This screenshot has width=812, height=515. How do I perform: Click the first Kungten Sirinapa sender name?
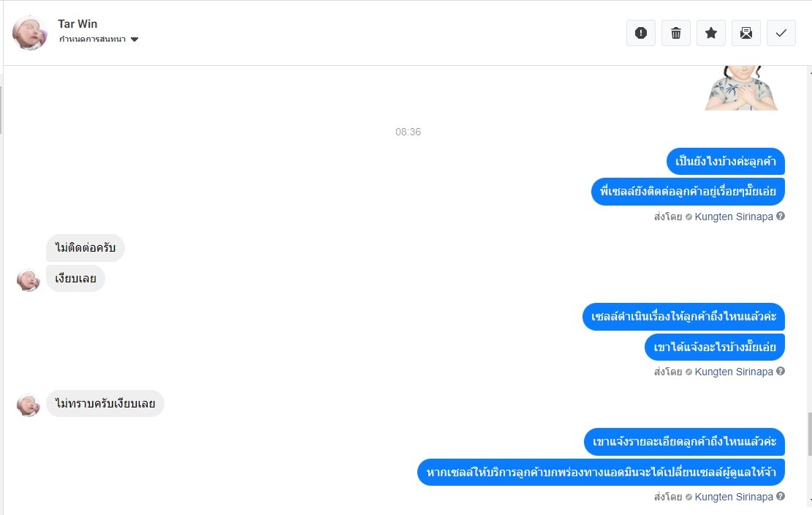pyautogui.click(x=734, y=217)
